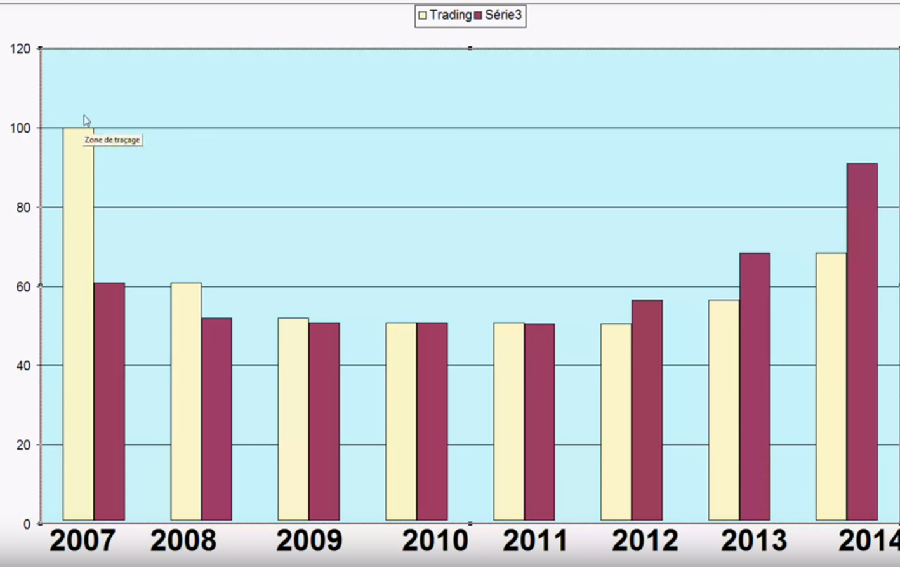This screenshot has width=900, height=567.
Task: Click the Zone de traçage tooltip
Action: (112, 140)
